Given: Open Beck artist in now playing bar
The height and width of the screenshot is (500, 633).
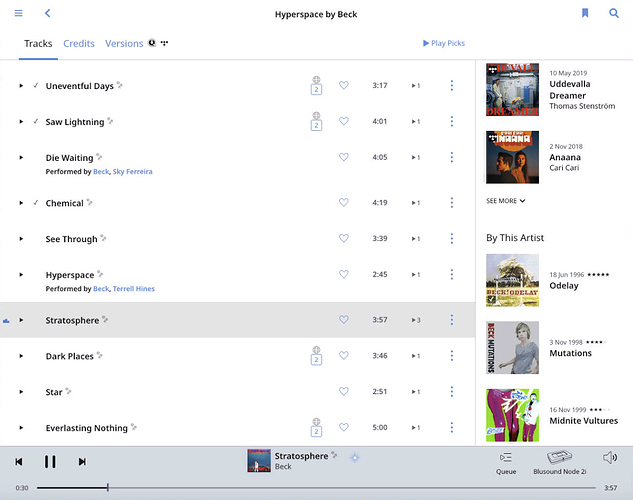Looking at the screenshot, I should pyautogui.click(x=283, y=467).
